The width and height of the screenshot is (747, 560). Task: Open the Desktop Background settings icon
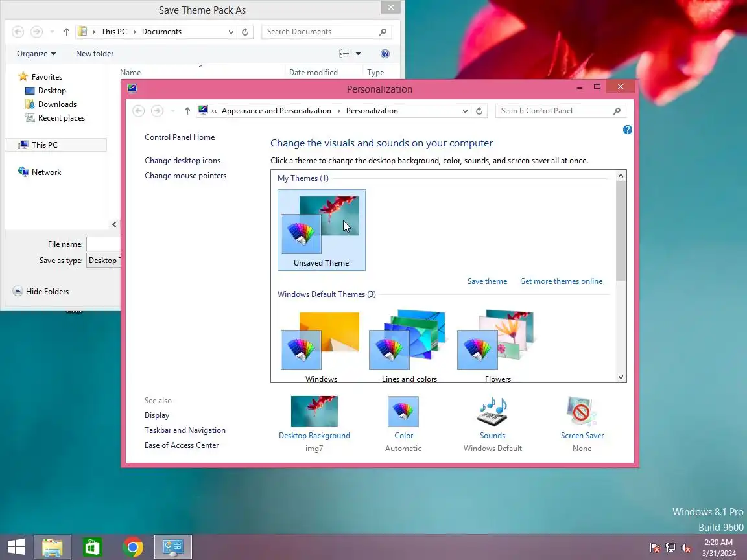point(314,412)
